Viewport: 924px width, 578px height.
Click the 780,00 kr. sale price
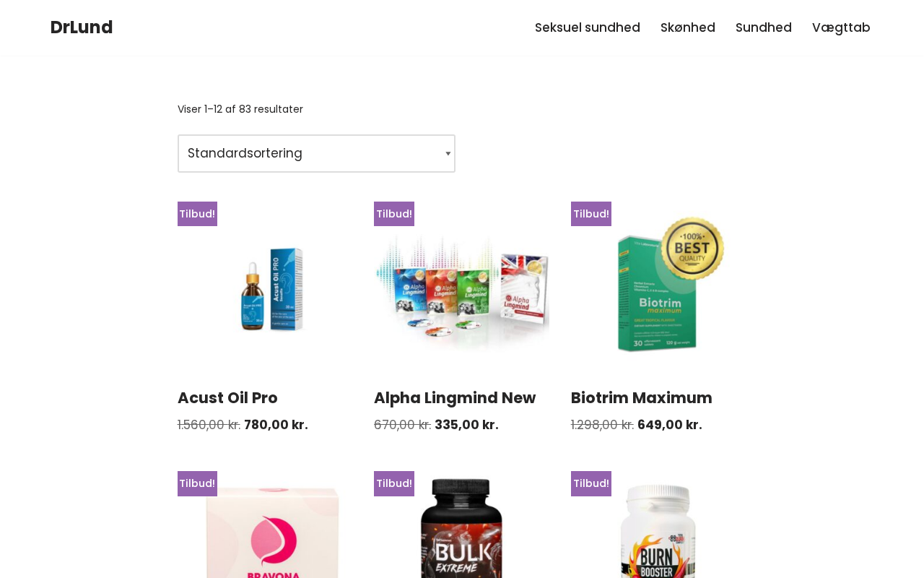click(276, 425)
